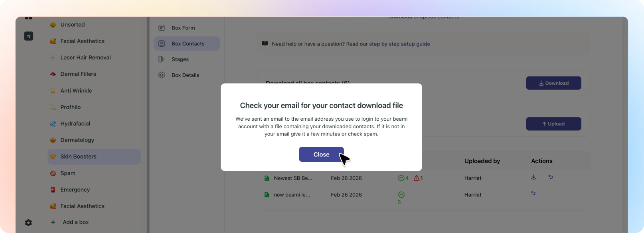Viewport: 644px width, 233px height.
Task: Close the email confirmation dialog
Action: [321, 155]
